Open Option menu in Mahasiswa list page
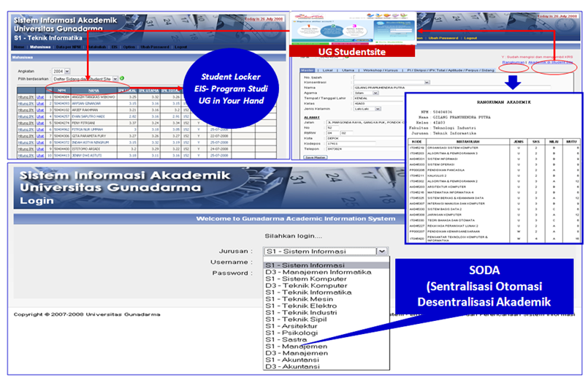This screenshot has width=588, height=378. click(129, 47)
